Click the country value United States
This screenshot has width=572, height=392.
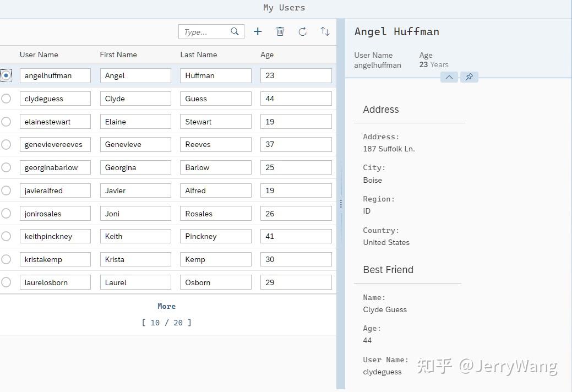pyautogui.click(x=386, y=242)
